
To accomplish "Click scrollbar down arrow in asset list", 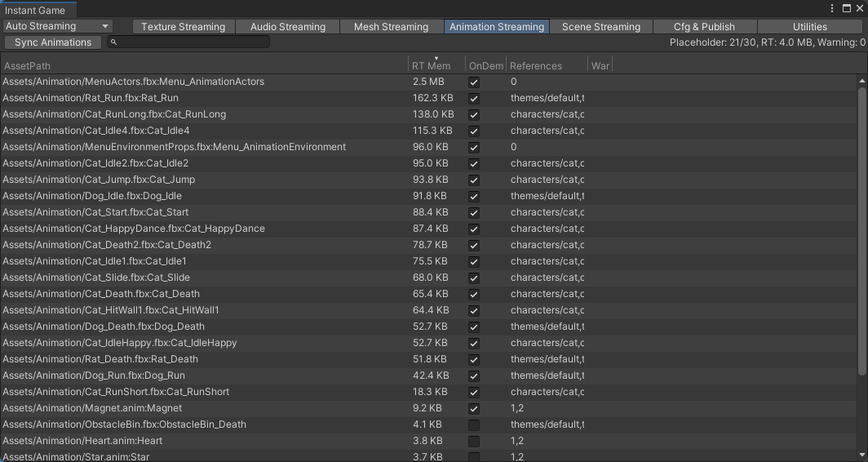I will point(862,455).
